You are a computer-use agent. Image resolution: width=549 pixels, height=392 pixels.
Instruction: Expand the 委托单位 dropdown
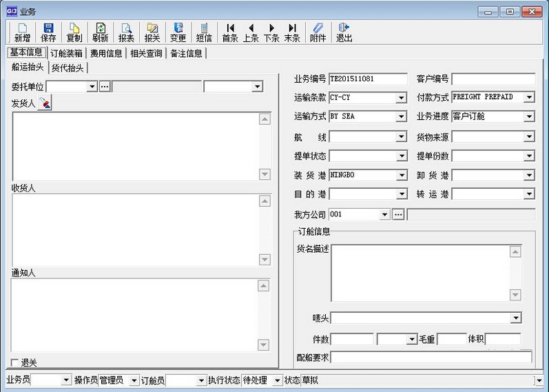click(92, 86)
